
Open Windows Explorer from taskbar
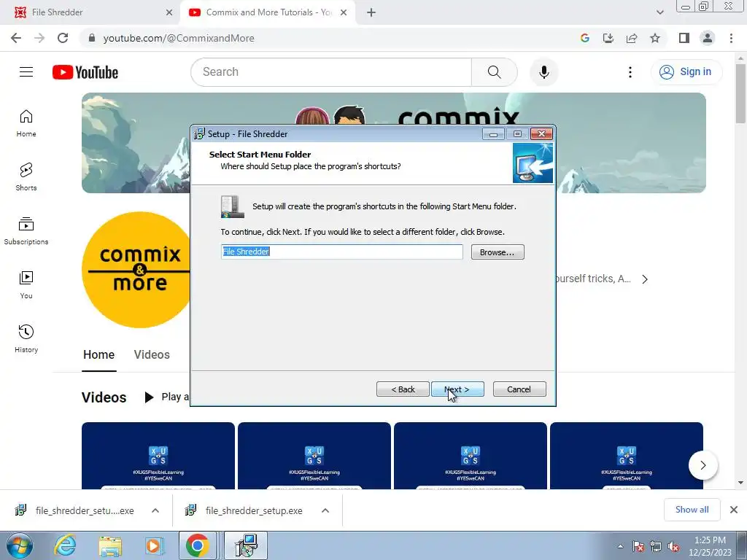tap(110, 546)
